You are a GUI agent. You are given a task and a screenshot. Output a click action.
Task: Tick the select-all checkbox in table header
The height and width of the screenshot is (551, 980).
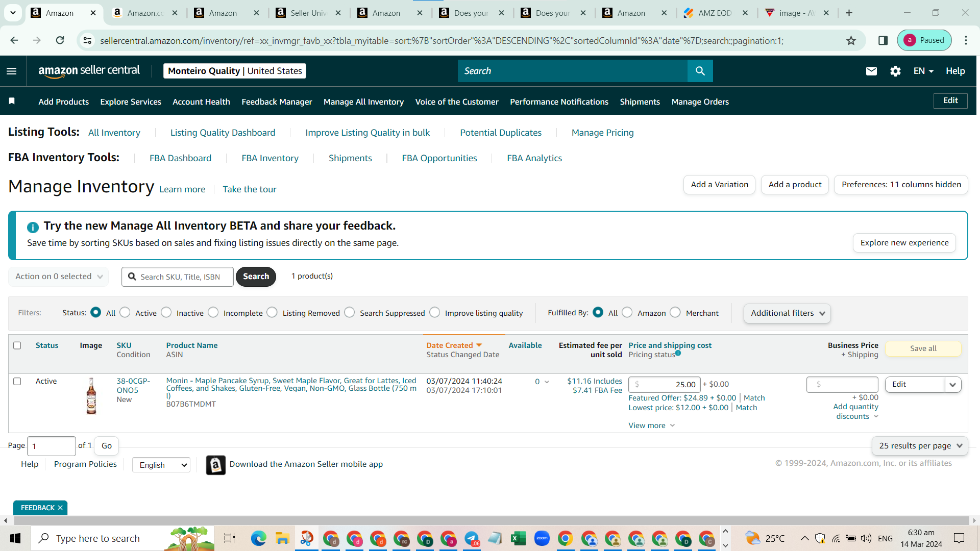click(17, 345)
